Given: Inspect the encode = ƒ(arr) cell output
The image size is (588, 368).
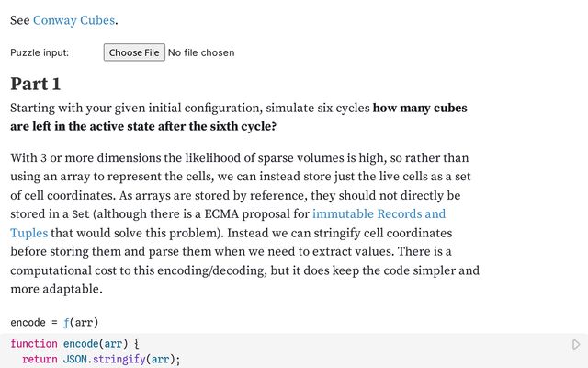Looking at the screenshot, I should [54, 322].
